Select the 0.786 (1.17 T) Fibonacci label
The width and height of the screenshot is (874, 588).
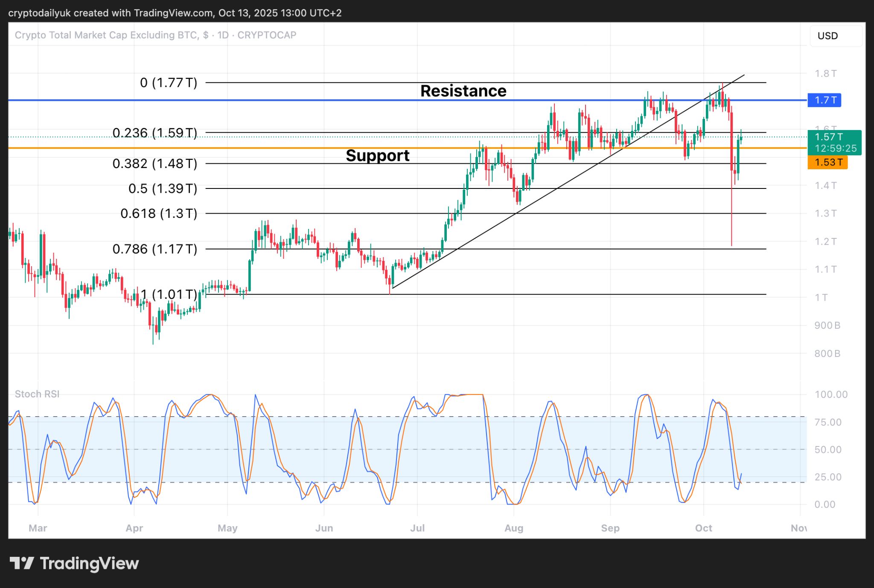point(154,249)
